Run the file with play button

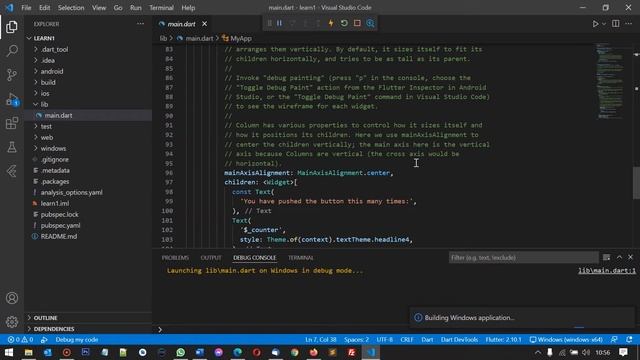pos(595,24)
